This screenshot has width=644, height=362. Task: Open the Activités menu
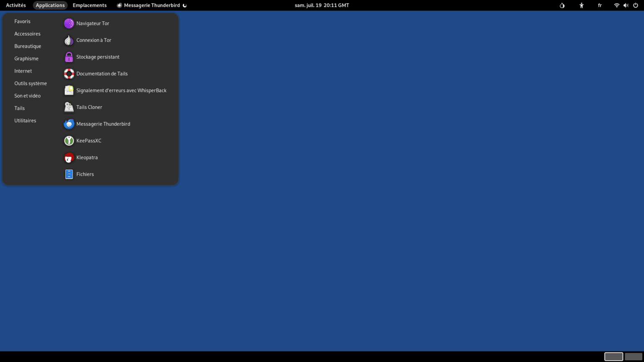click(16, 5)
